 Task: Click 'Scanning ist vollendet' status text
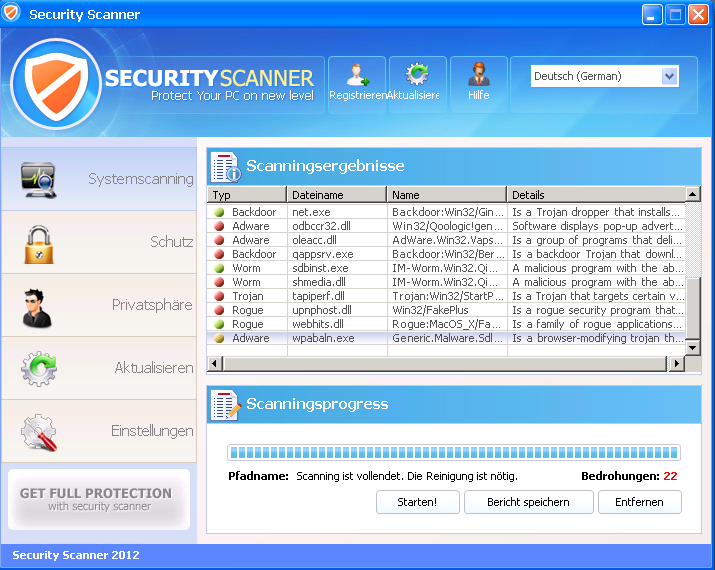point(407,476)
